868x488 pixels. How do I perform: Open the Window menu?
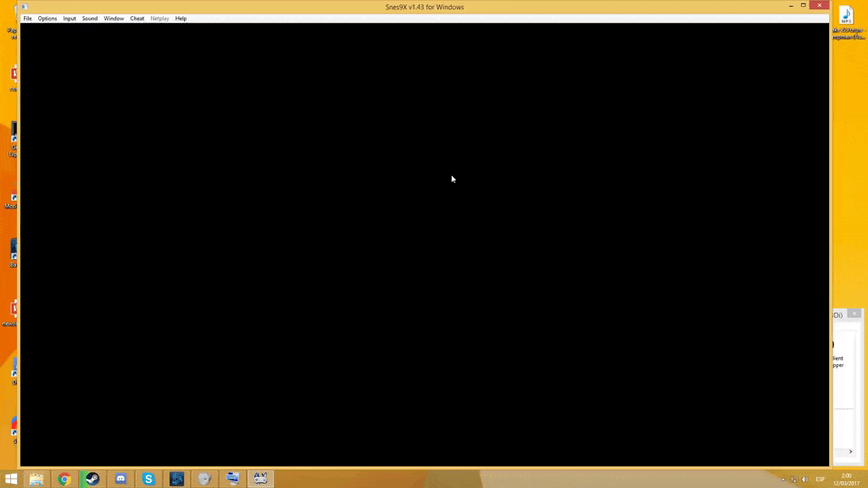(114, 18)
